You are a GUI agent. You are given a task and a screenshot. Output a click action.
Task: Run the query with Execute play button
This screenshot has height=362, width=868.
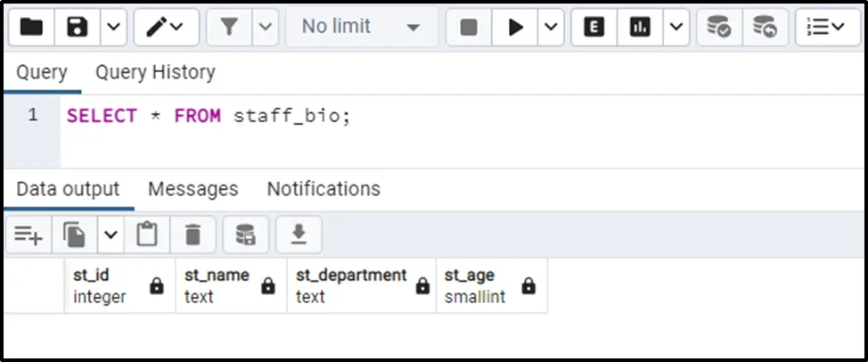tap(515, 28)
